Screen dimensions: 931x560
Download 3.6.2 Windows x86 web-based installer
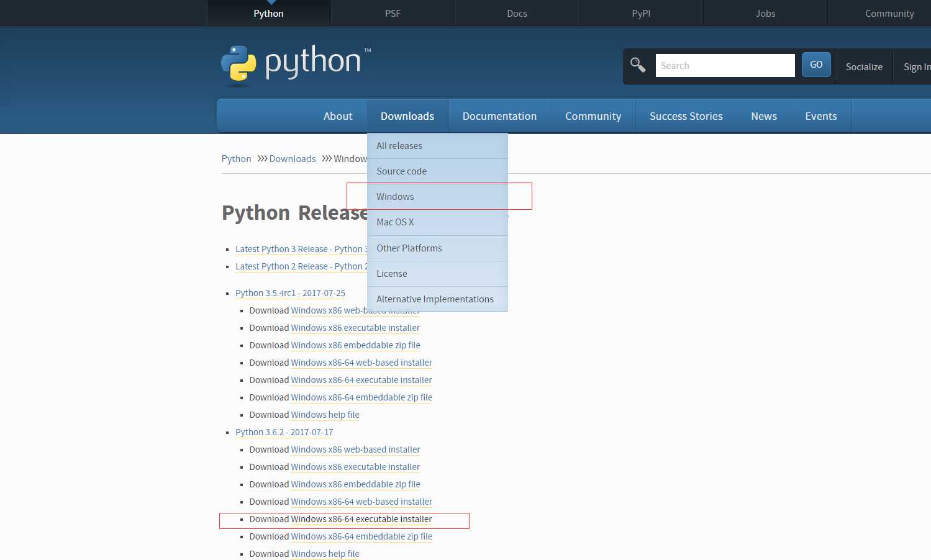355,449
